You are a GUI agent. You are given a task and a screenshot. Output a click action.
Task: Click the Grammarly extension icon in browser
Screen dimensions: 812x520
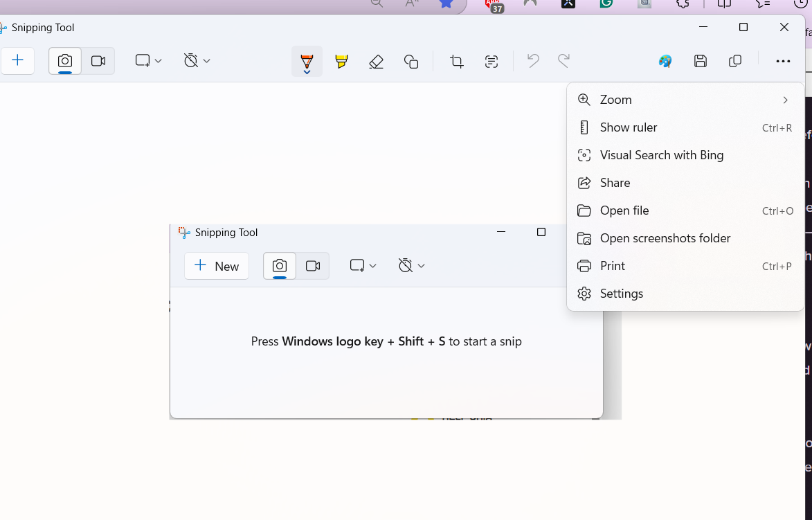pyautogui.click(x=606, y=3)
